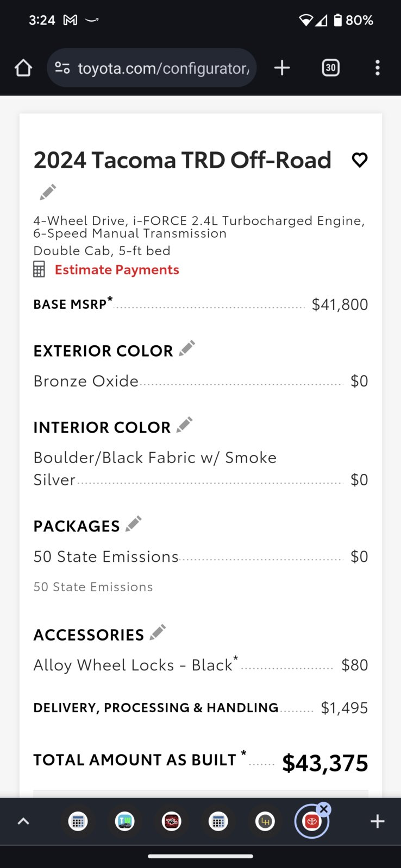The image size is (401, 868).
Task: Edit the vehicle model pencil icon
Action: 48,192
